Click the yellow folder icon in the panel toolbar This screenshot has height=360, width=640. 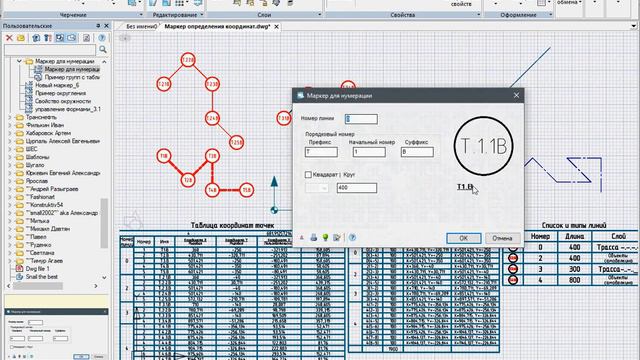point(21,38)
